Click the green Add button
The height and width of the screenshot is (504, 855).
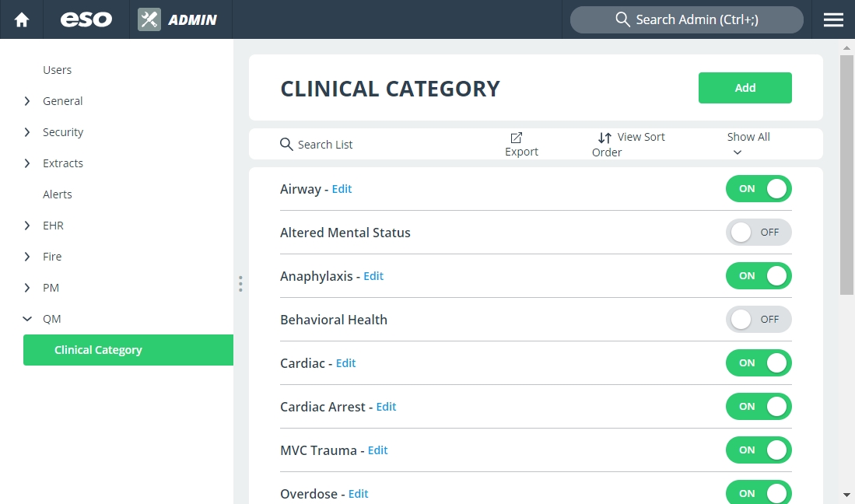[745, 88]
